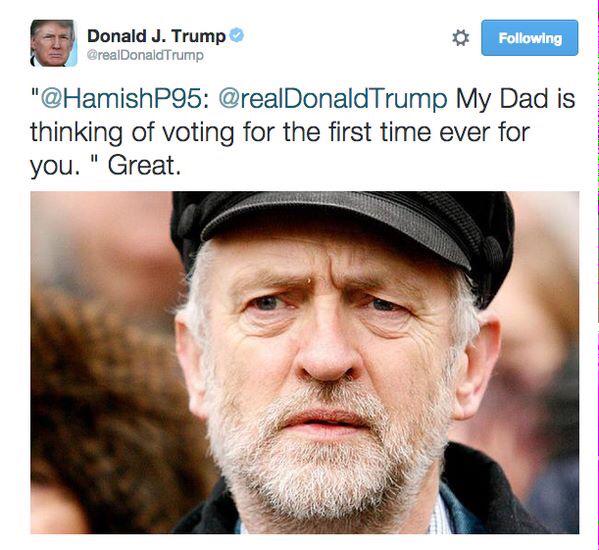Toggle the blue Following button
Image resolution: width=599 pixels, height=550 pixels.
(529, 38)
